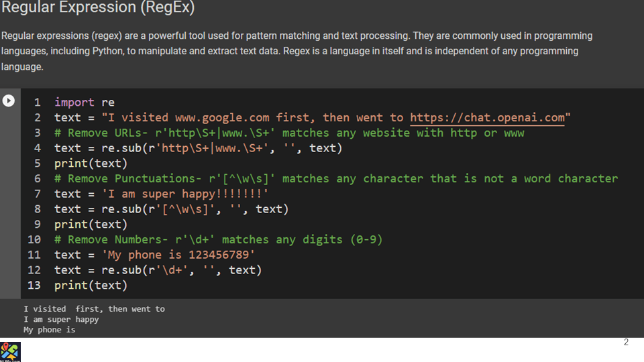Click line number 13 in the gutter
Viewport: 644px width, 362px height.
click(34, 286)
